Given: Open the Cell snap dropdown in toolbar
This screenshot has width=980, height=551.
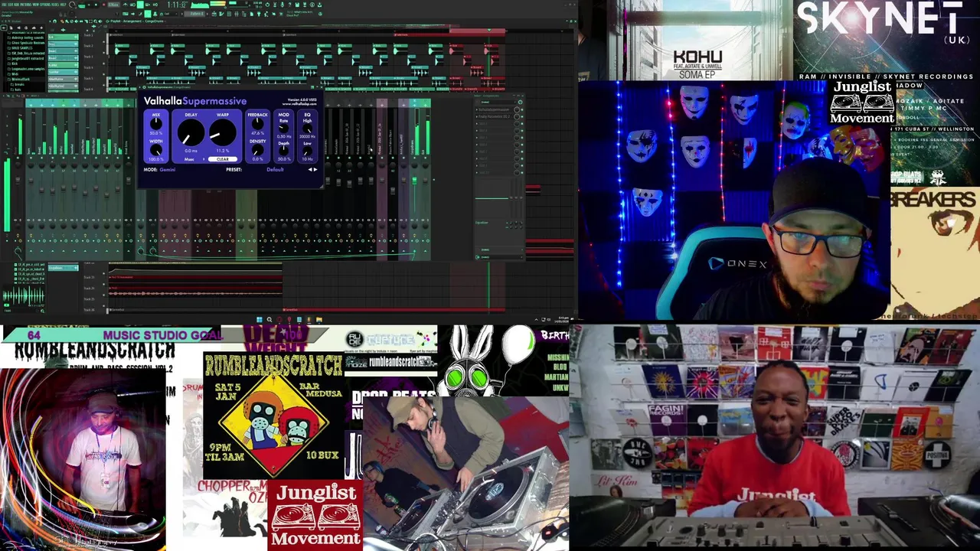Looking at the screenshot, I should click(x=169, y=14).
